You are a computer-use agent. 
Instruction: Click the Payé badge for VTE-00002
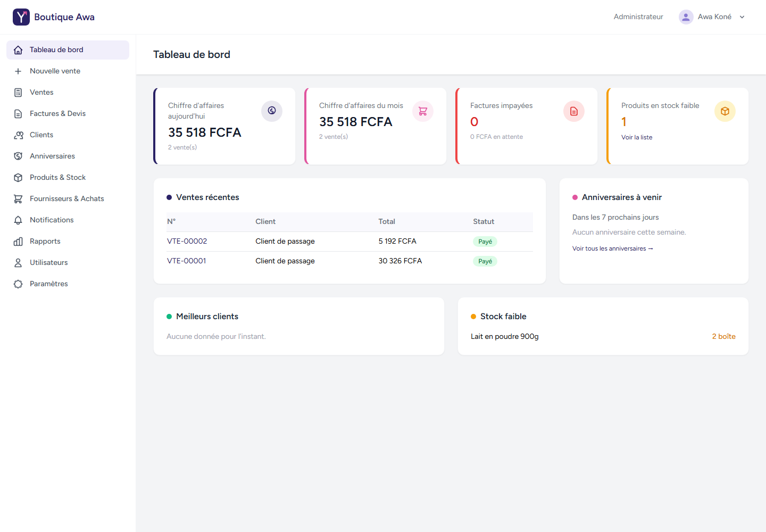tap(485, 242)
